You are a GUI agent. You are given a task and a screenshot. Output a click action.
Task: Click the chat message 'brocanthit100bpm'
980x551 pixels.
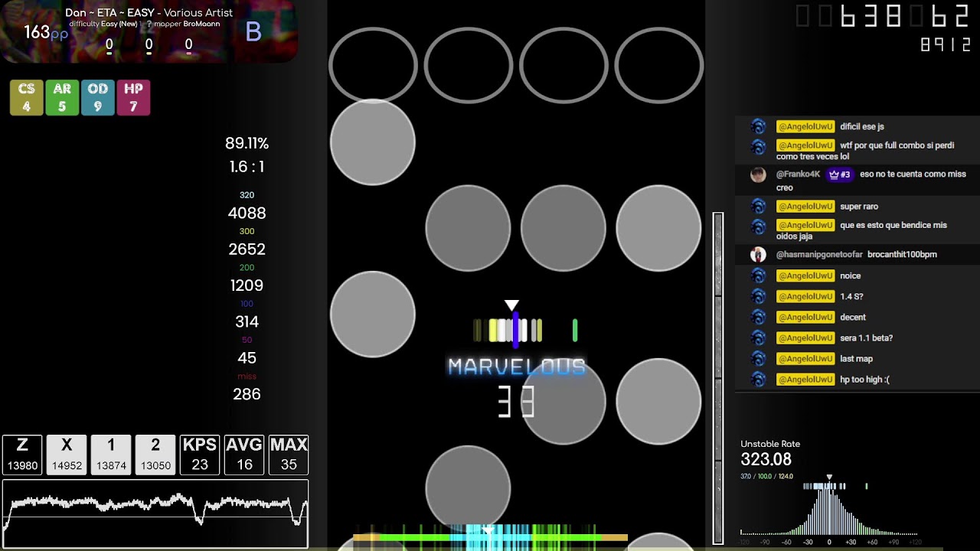tap(902, 255)
